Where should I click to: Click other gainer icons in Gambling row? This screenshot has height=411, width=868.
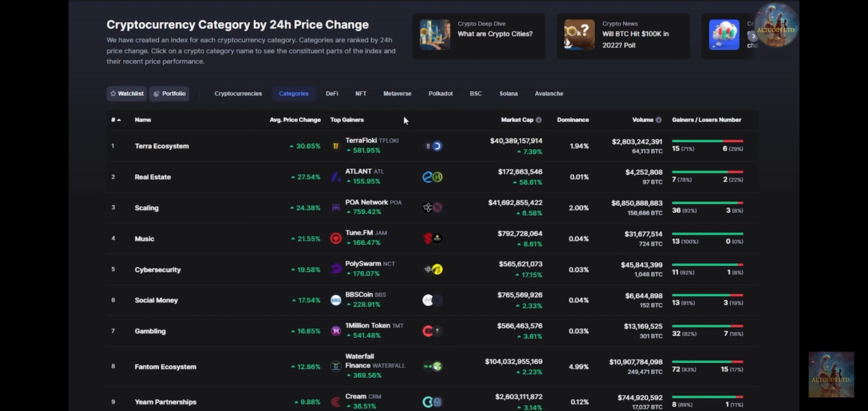433,331
